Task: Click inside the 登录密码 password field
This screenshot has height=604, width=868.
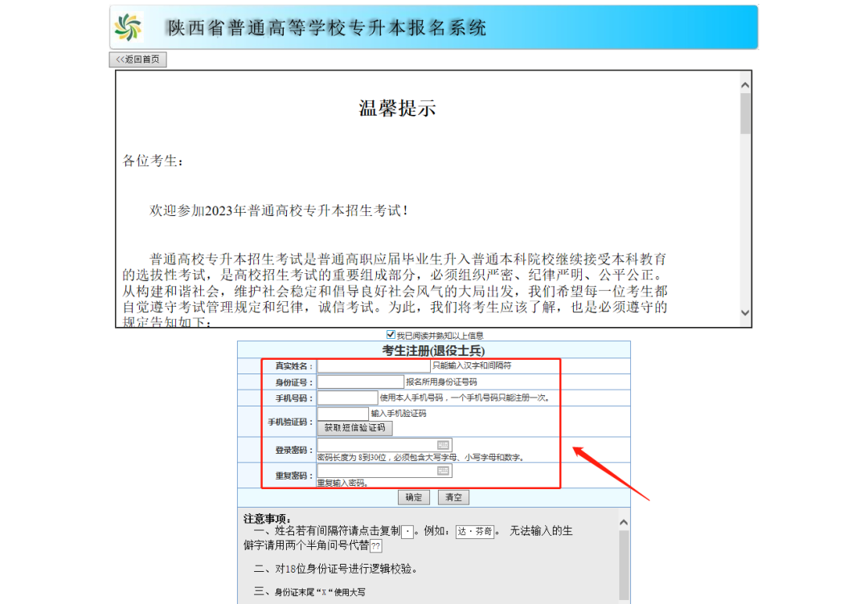Action: [376, 445]
